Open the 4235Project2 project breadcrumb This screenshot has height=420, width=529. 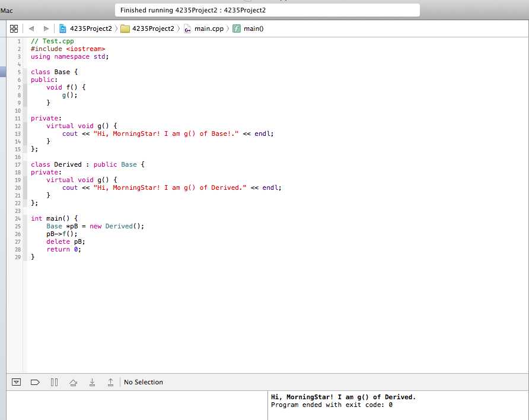pyautogui.click(x=91, y=28)
